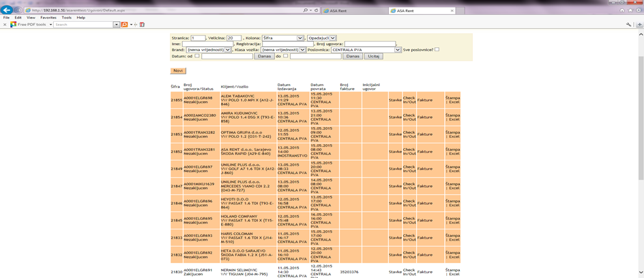This screenshot has height=278, width=644.
Task: Expand the address bar search dropdown arrow
Action: pyautogui.click(x=311, y=10)
